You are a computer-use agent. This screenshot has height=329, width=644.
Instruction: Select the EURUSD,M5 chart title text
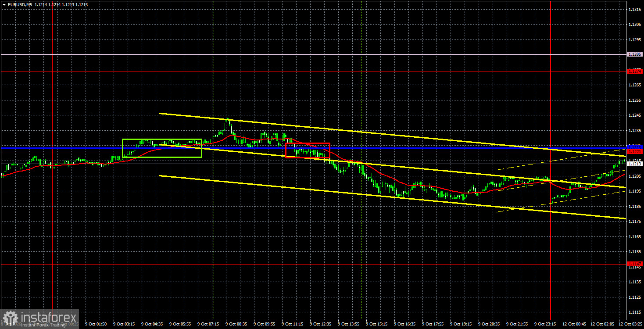20,4
